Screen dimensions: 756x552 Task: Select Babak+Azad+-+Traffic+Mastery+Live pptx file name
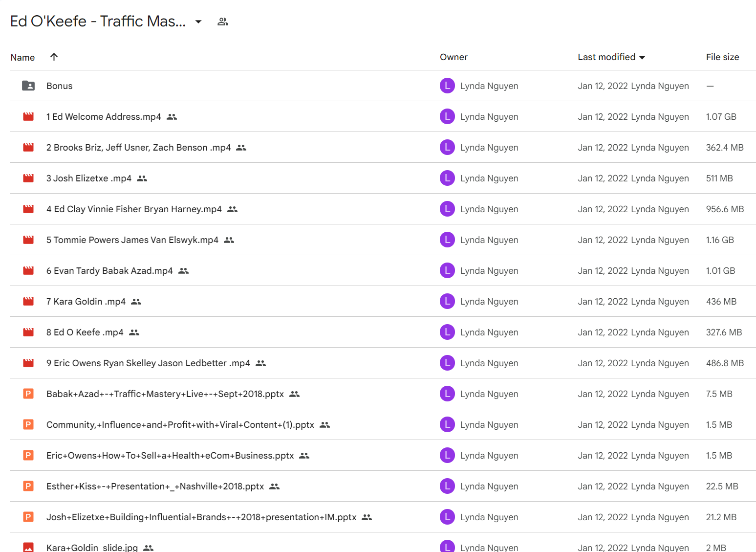(x=165, y=394)
